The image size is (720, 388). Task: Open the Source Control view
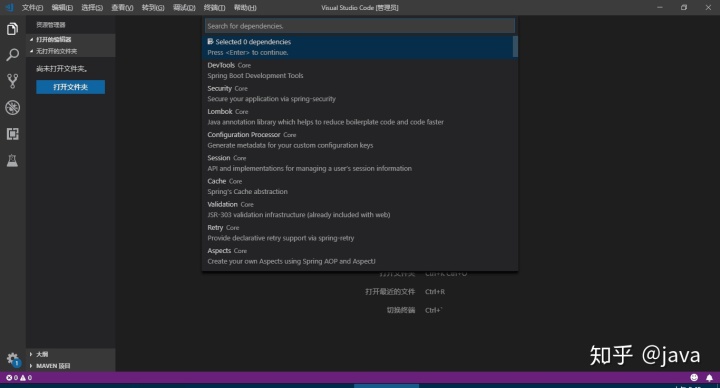(x=12, y=81)
